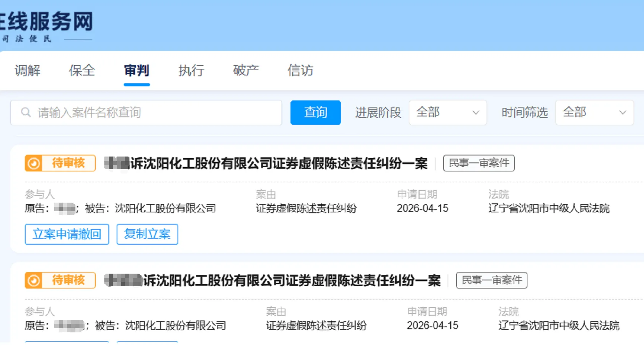Click 民事一审案件 tag on second case

(492, 280)
